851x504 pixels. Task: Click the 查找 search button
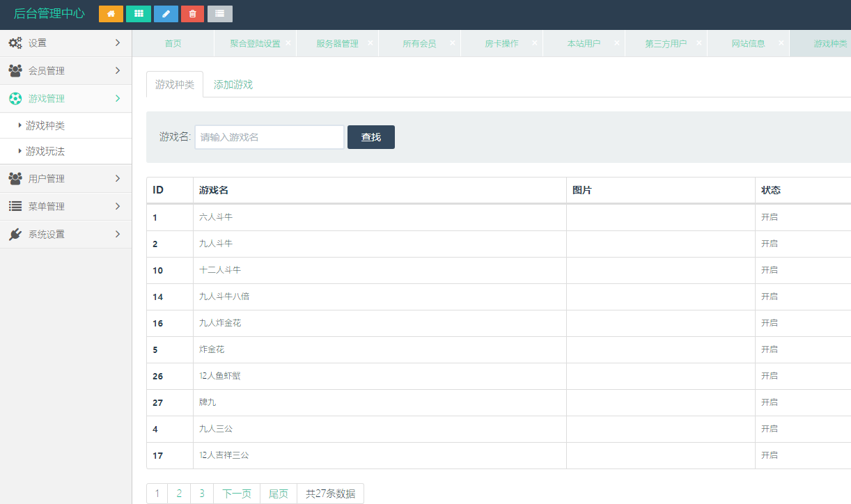pyautogui.click(x=370, y=137)
